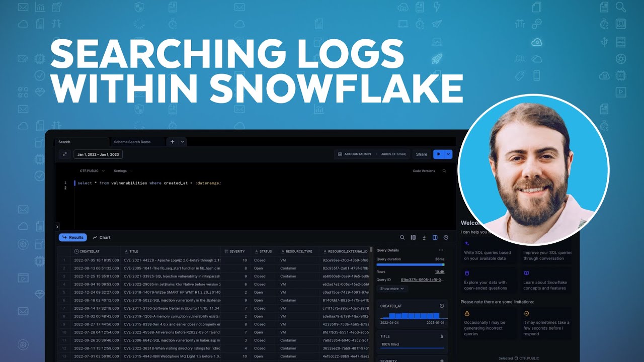Open query history clock icon in results toolbar
644x362 pixels.
point(446,237)
